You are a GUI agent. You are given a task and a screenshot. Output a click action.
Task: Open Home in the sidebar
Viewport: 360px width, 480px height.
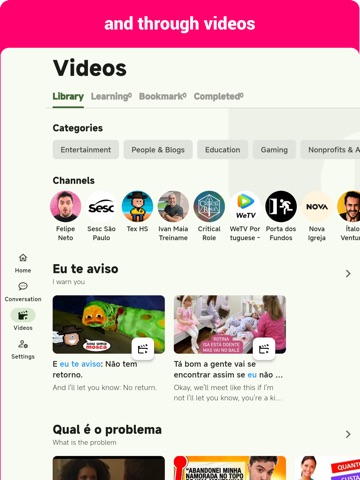click(23, 263)
